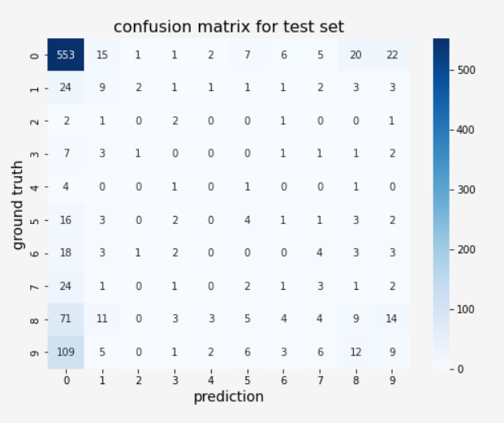The width and height of the screenshot is (504, 423).
Task: Select the cell with value 109
Action: pyautogui.click(x=66, y=352)
